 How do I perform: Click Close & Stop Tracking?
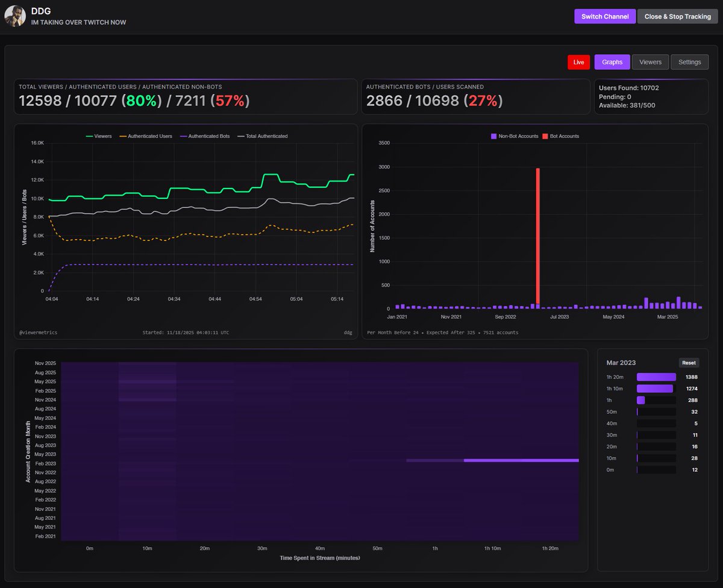[x=677, y=16]
